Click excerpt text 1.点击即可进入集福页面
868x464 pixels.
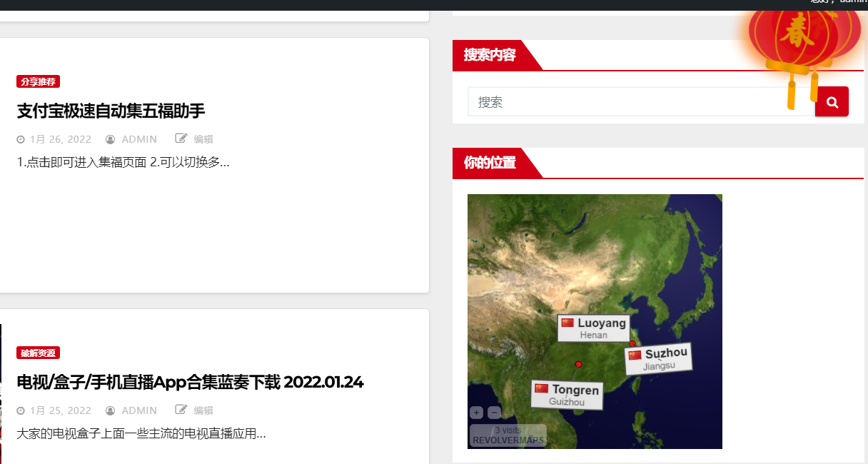coord(81,162)
